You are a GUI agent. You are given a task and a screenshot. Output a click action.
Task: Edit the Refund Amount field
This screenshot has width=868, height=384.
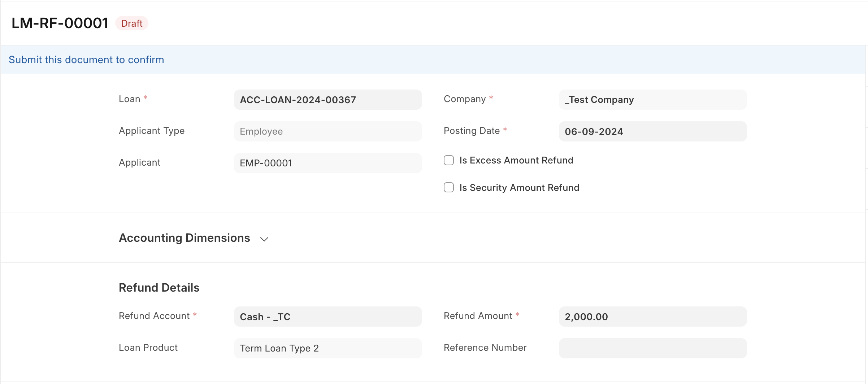(x=653, y=317)
